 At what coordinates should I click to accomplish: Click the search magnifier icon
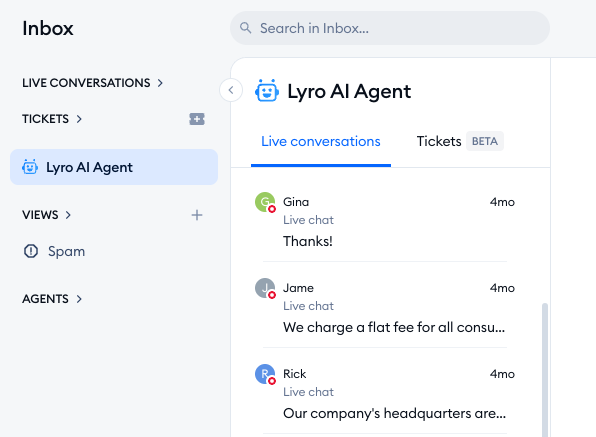(x=246, y=28)
